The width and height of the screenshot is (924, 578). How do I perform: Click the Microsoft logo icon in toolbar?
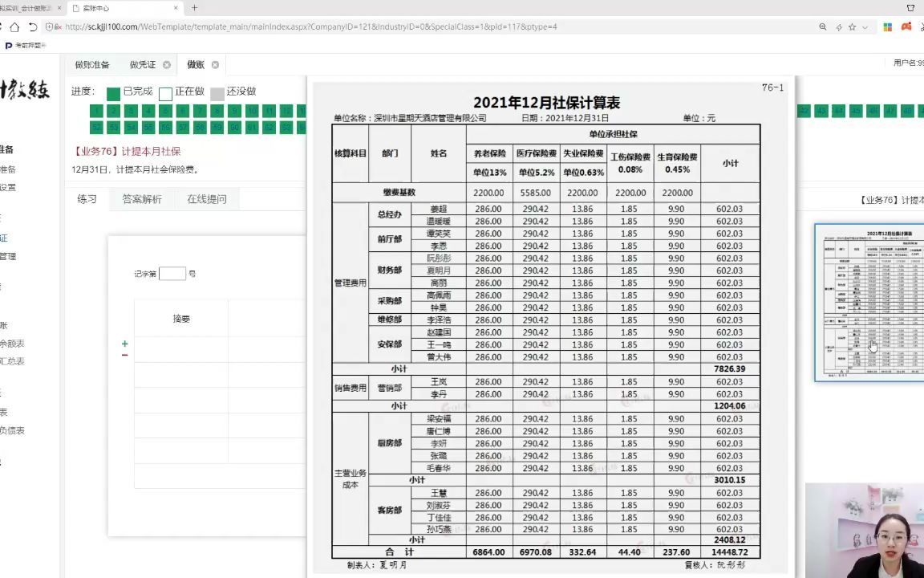[x=888, y=26]
